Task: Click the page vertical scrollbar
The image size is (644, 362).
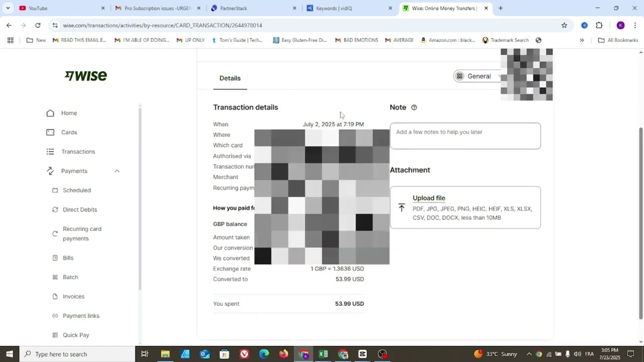Action: 640,223
